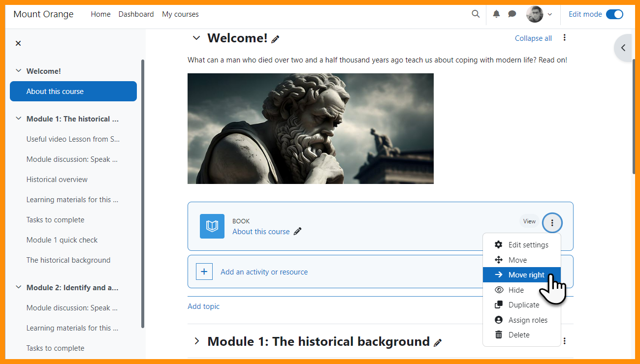
Task: Collapse Module 2 in course index
Action: tap(19, 287)
